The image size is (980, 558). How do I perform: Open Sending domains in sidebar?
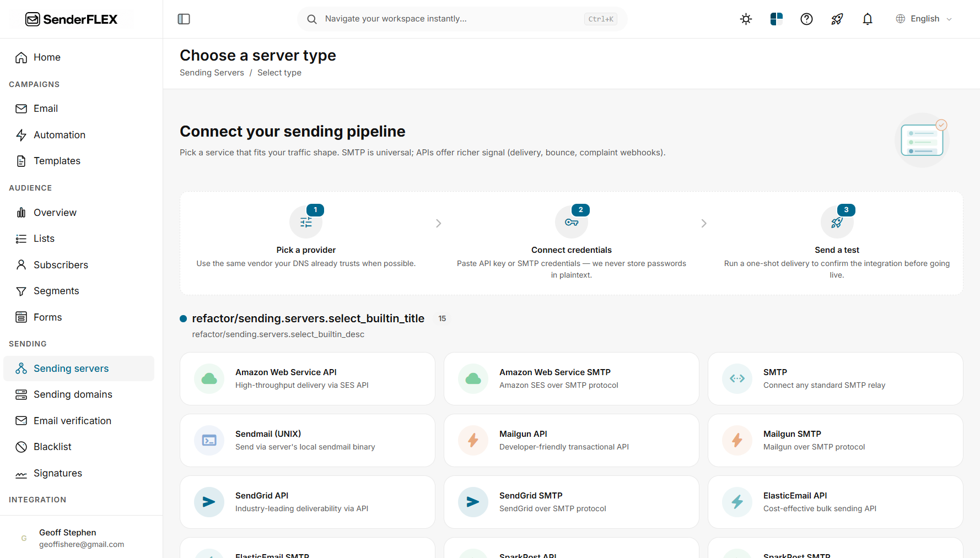(79, 394)
